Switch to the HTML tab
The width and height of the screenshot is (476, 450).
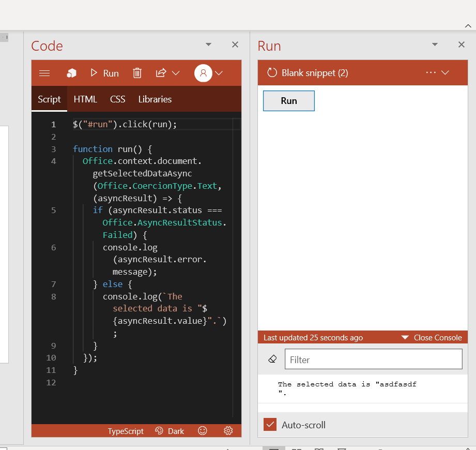[x=85, y=99]
